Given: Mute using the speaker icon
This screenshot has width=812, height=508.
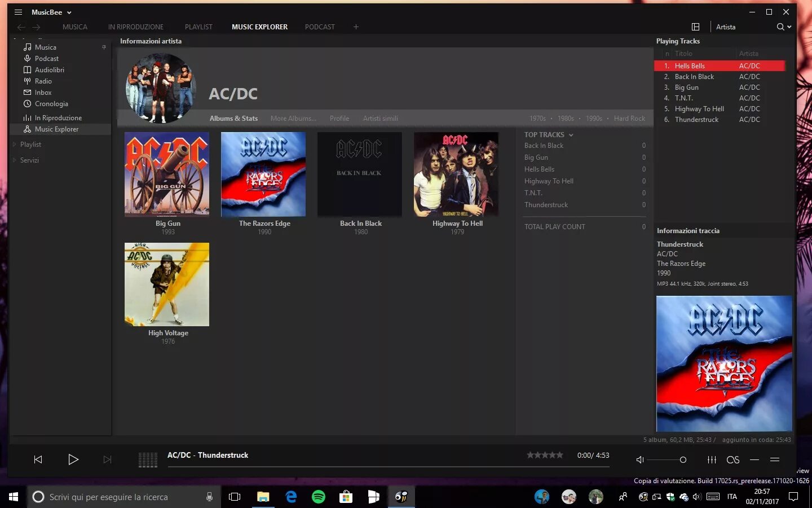Looking at the screenshot, I should [x=640, y=459].
